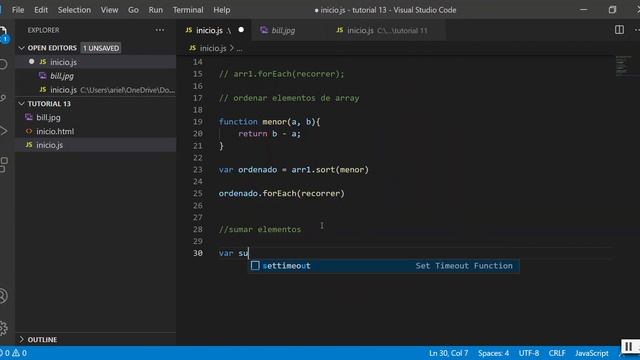
Task: Open the Selection menu
Action: [74, 10]
